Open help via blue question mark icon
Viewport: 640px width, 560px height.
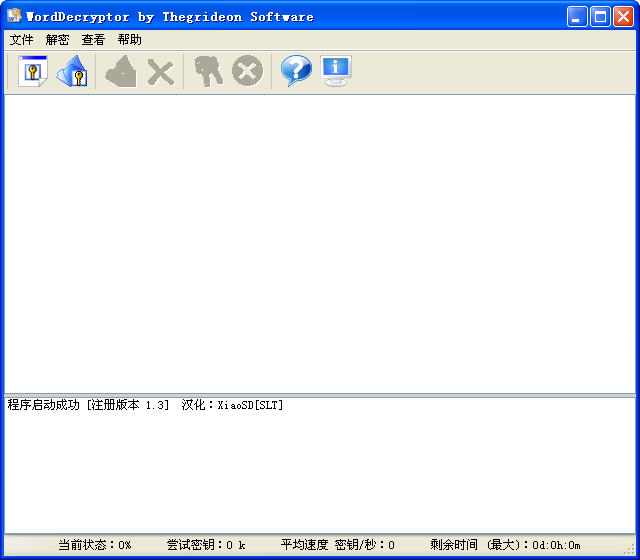(x=296, y=71)
